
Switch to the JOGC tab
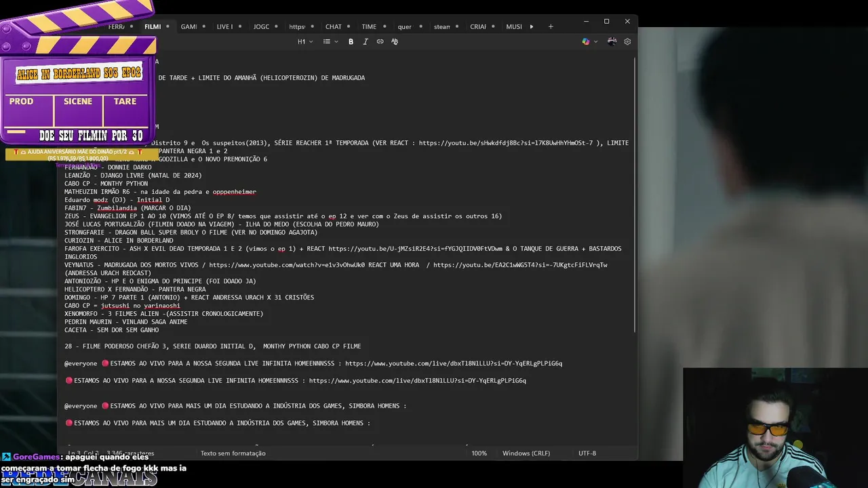261,26
